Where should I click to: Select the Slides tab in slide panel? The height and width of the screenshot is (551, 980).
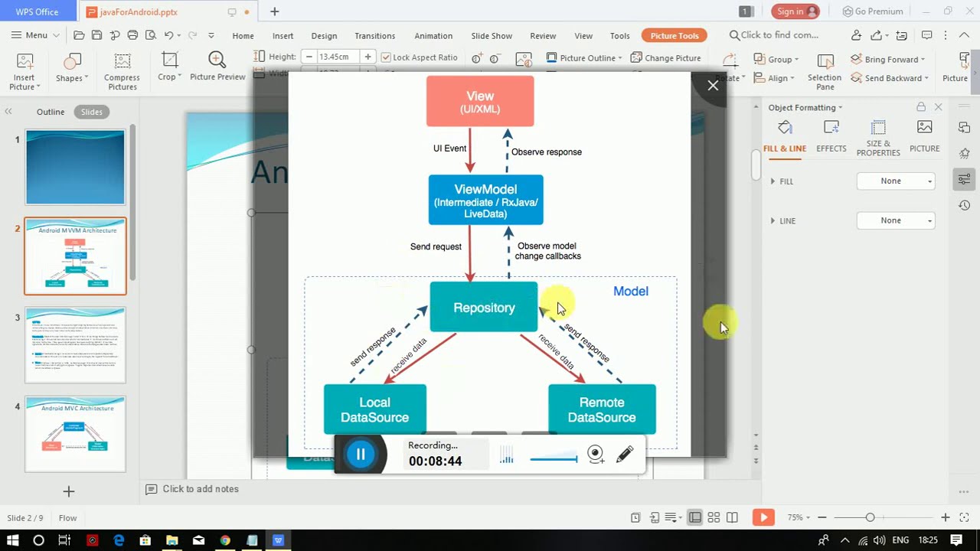[x=92, y=112]
